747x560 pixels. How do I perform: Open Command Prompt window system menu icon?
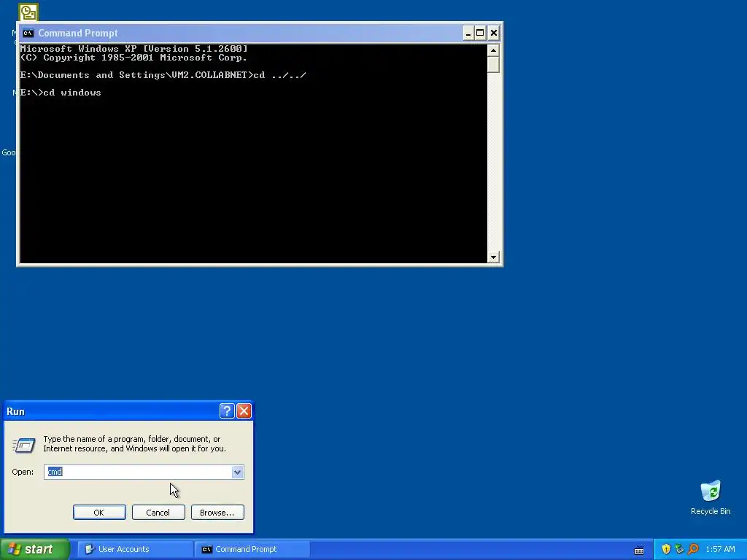tap(28, 33)
